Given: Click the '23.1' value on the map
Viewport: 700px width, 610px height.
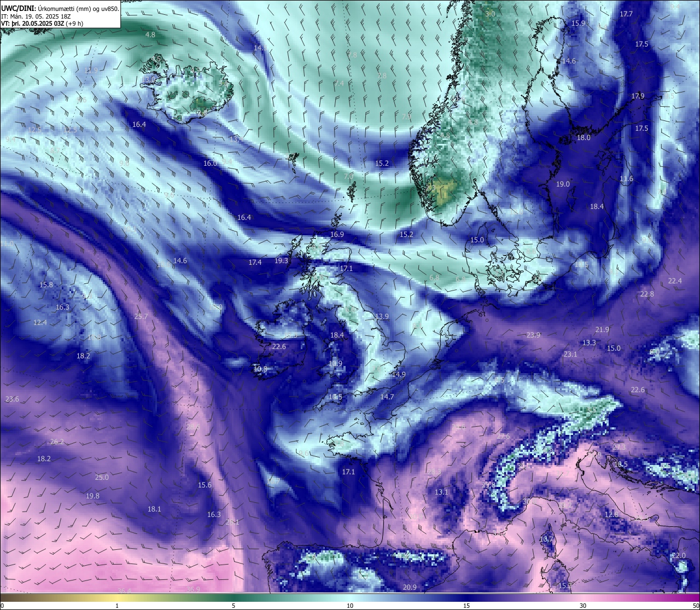Looking at the screenshot, I should 570,355.
